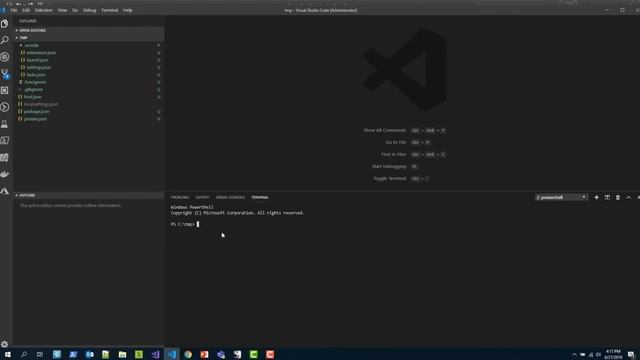Split the terminal pane
The width and height of the screenshot is (640, 360).
coord(607,198)
